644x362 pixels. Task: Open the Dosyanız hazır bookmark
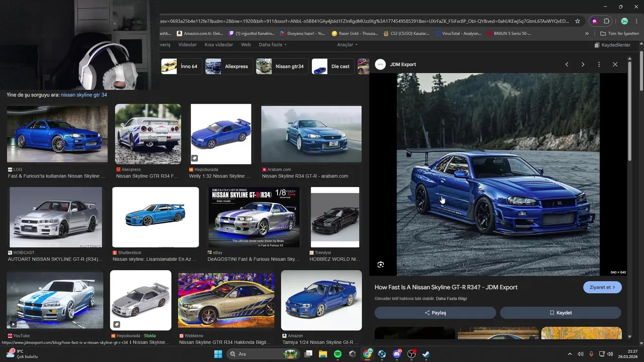click(303, 34)
